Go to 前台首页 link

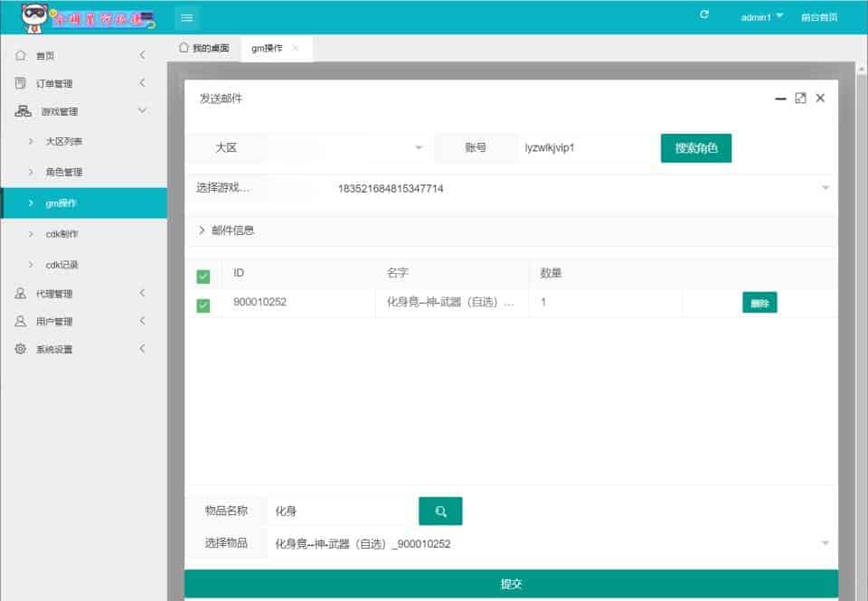tap(819, 17)
